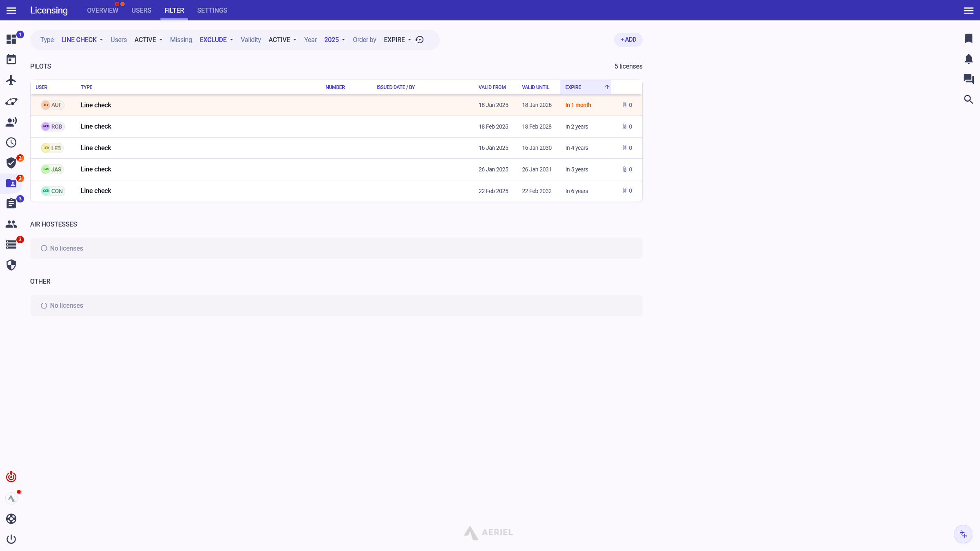
Task: Go to the Settings tab
Action: [x=212, y=10]
